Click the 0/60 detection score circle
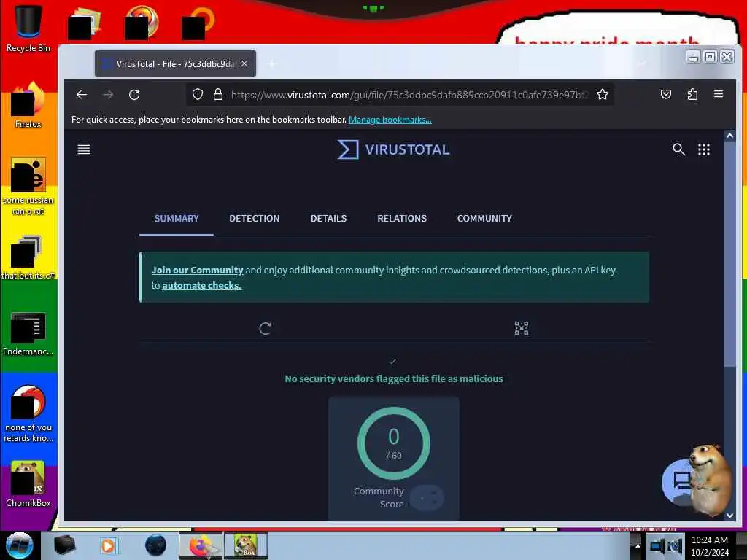Image resolution: width=747 pixels, height=560 pixels. pos(394,443)
